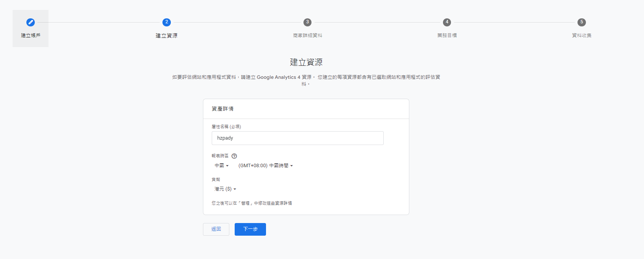Click the step 2 circle icon

[167, 22]
